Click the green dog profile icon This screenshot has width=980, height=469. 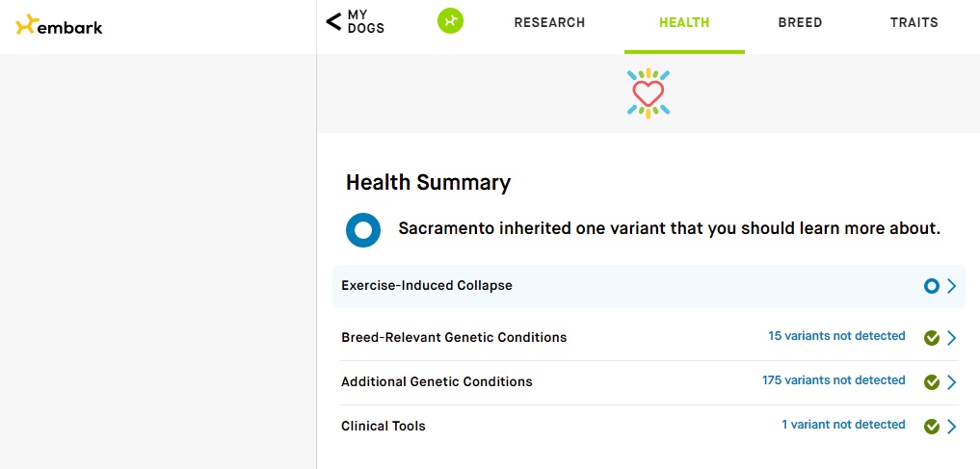coord(450,21)
